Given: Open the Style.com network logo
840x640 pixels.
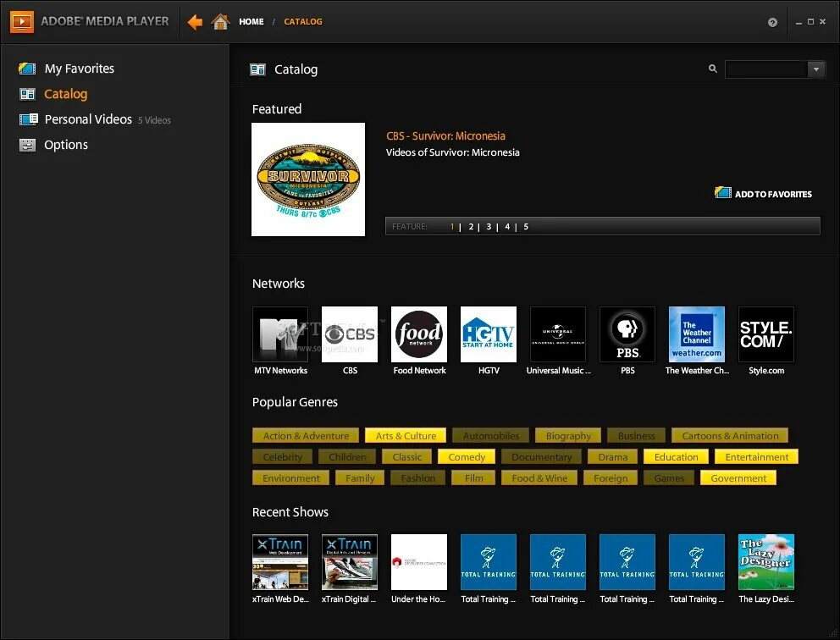Looking at the screenshot, I should 766,334.
